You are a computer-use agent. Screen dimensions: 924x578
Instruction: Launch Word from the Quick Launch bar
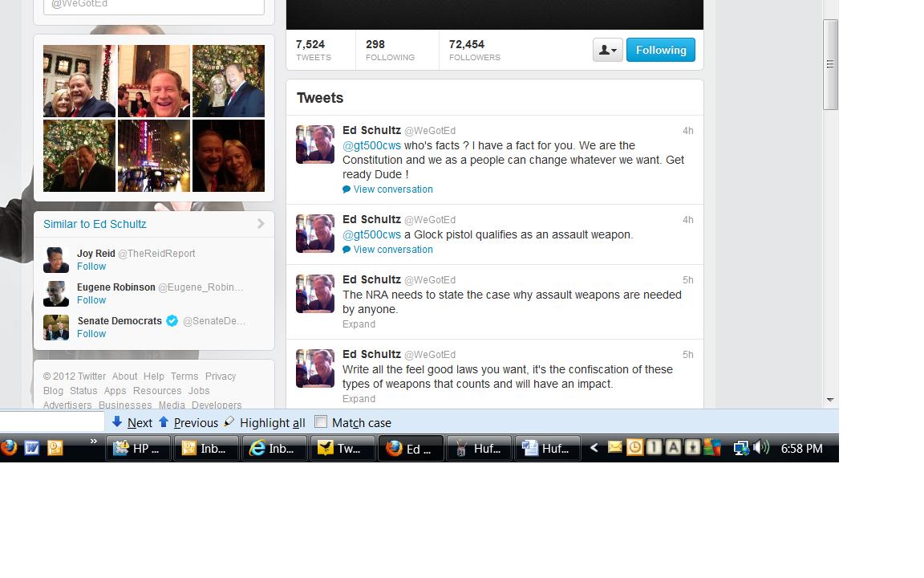point(32,448)
